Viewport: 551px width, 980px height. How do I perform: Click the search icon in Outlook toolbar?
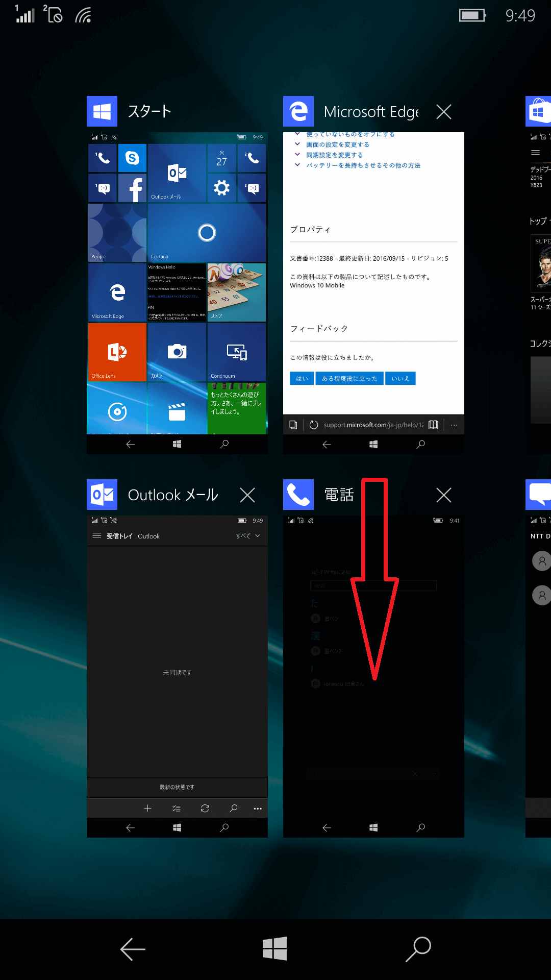234,808
